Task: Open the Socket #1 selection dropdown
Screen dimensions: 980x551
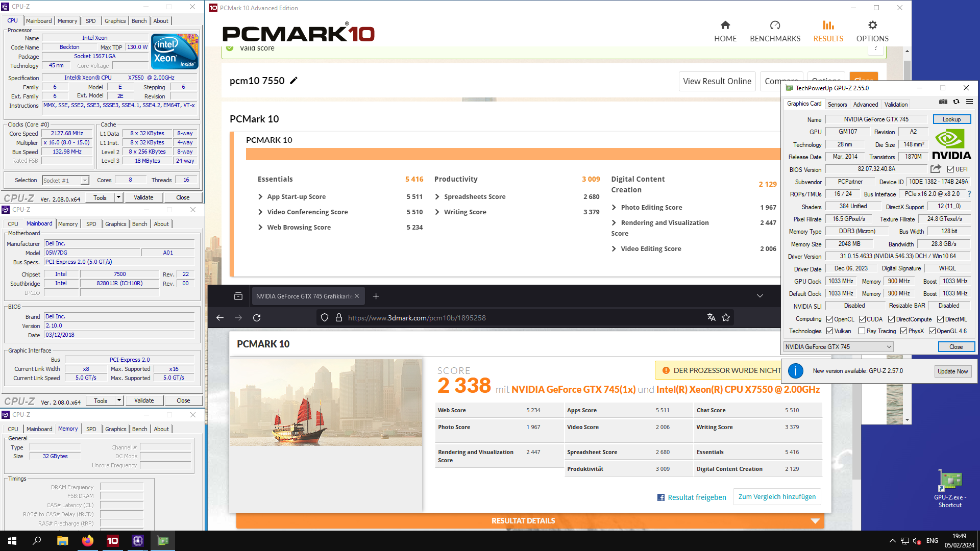Action: (65, 180)
